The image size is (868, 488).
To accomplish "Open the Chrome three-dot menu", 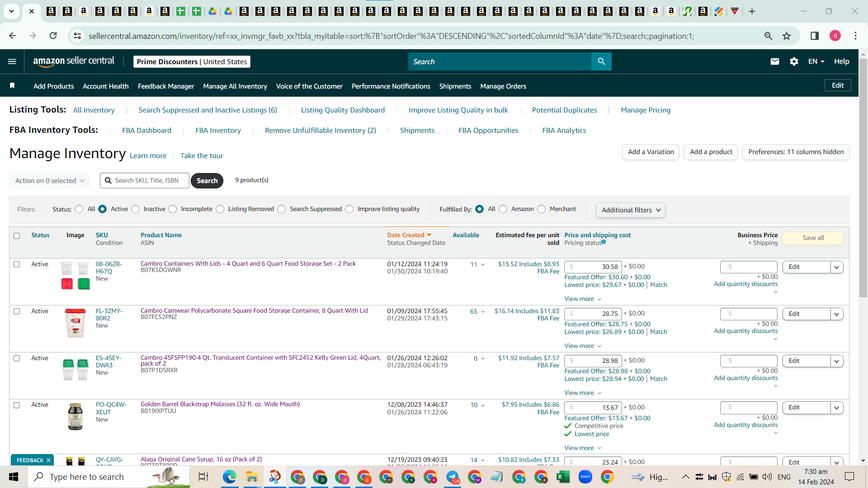I will 855,36.
